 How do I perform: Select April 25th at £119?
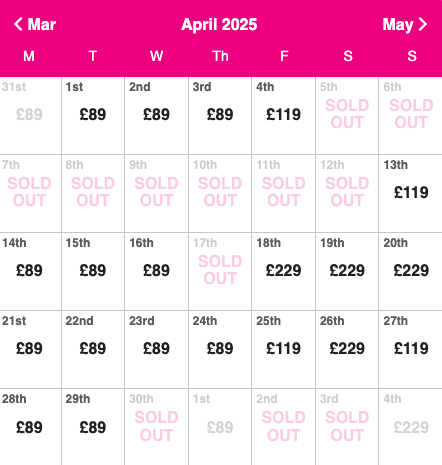pyautogui.click(x=283, y=350)
